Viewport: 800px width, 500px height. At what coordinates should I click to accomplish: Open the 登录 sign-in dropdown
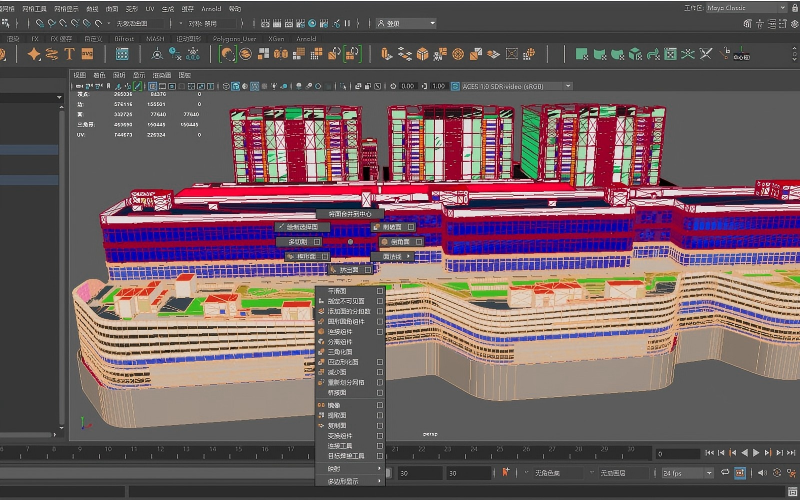(406, 23)
